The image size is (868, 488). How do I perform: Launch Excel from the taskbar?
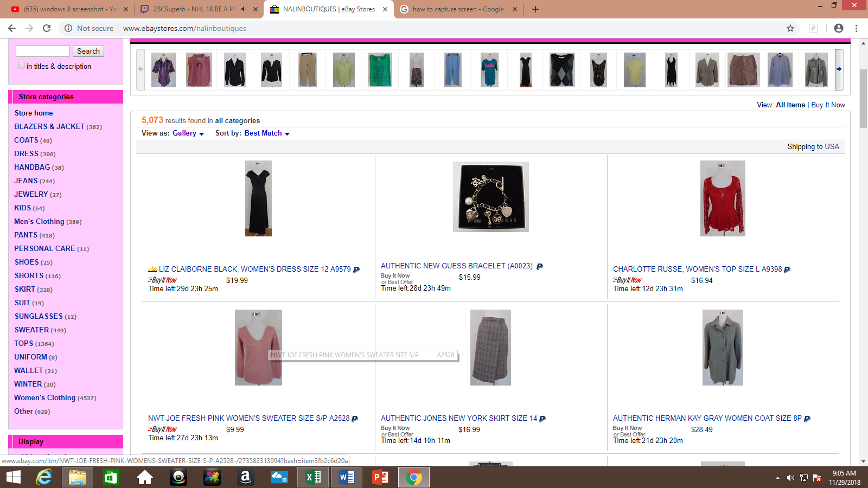pos(312,477)
